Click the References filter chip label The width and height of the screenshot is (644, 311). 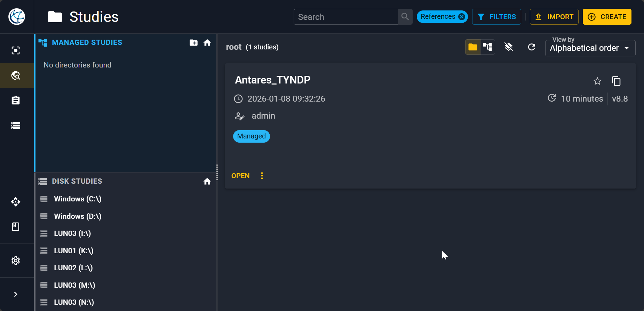tap(438, 17)
